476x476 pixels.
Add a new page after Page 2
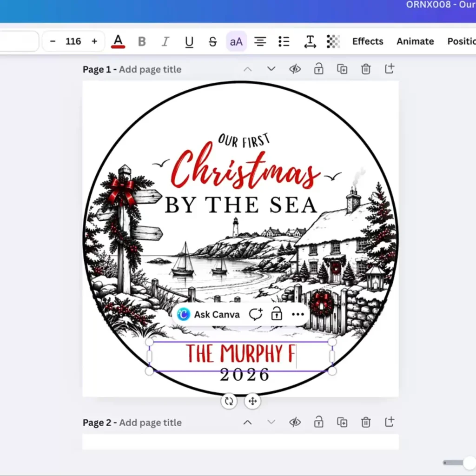click(390, 422)
